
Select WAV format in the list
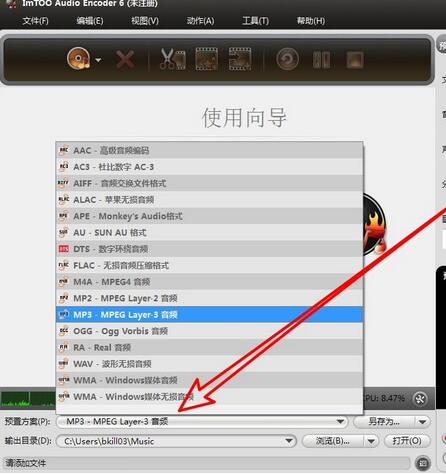(209, 364)
